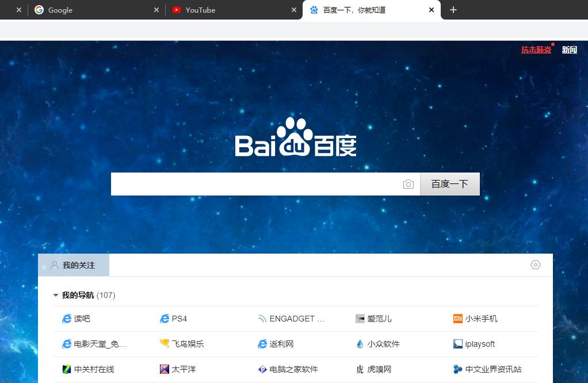Screen dimensions: 588x383
Task: Click the 虎嗅网 site icon
Action: 360,370
